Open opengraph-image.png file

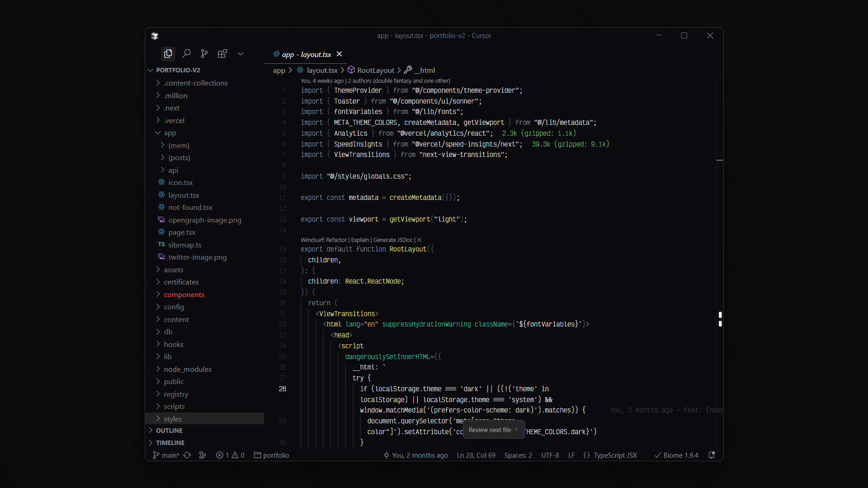pos(204,220)
